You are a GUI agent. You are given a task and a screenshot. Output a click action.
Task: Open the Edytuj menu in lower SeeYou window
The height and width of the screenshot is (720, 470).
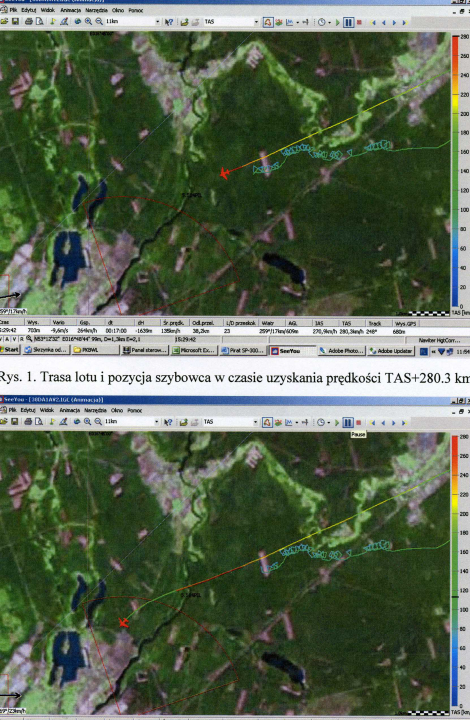click(x=28, y=410)
